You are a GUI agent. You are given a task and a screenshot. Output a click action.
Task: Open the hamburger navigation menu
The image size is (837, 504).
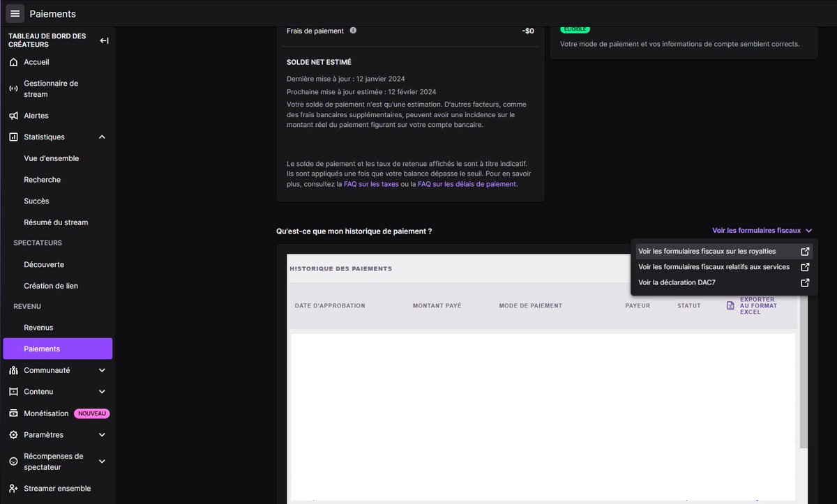[x=15, y=13]
